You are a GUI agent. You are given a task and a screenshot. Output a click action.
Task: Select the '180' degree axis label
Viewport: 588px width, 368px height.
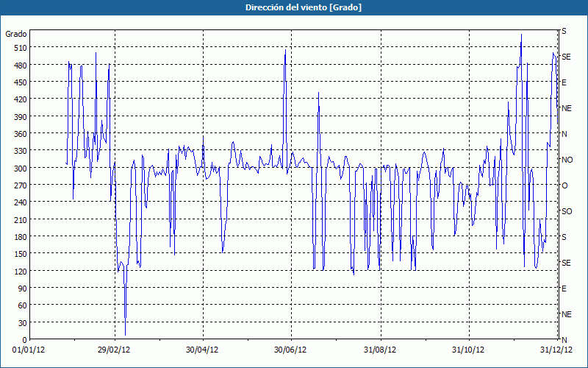click(x=21, y=237)
